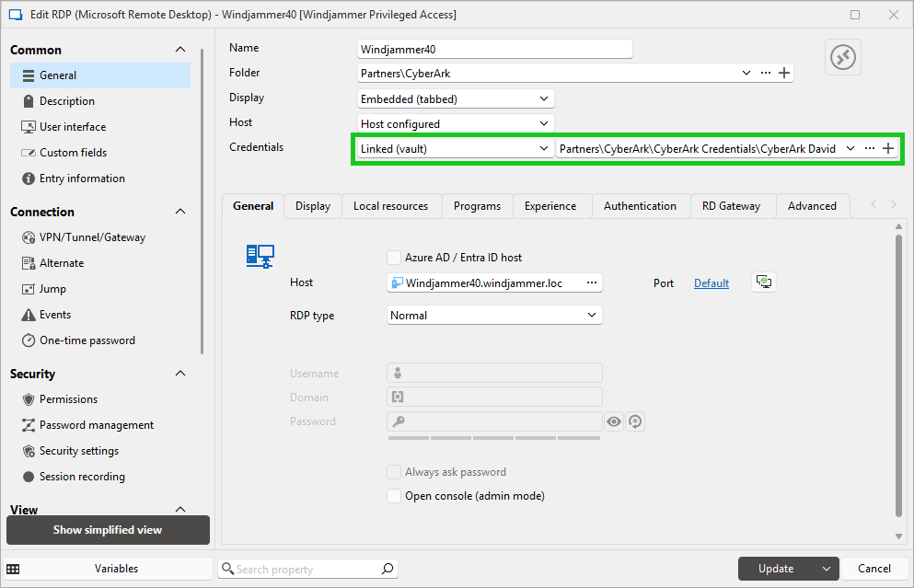
Task: Open the RD Gateway tab
Action: pos(731,206)
